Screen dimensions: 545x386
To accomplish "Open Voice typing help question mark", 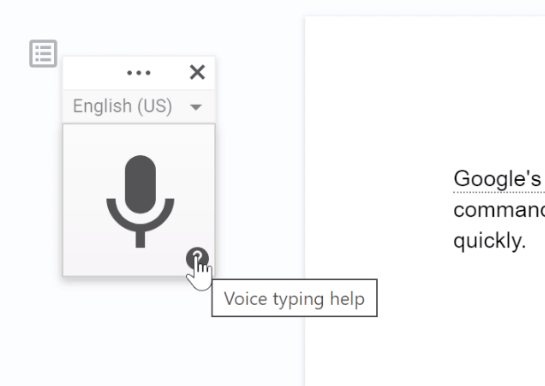I will coord(197,258).
